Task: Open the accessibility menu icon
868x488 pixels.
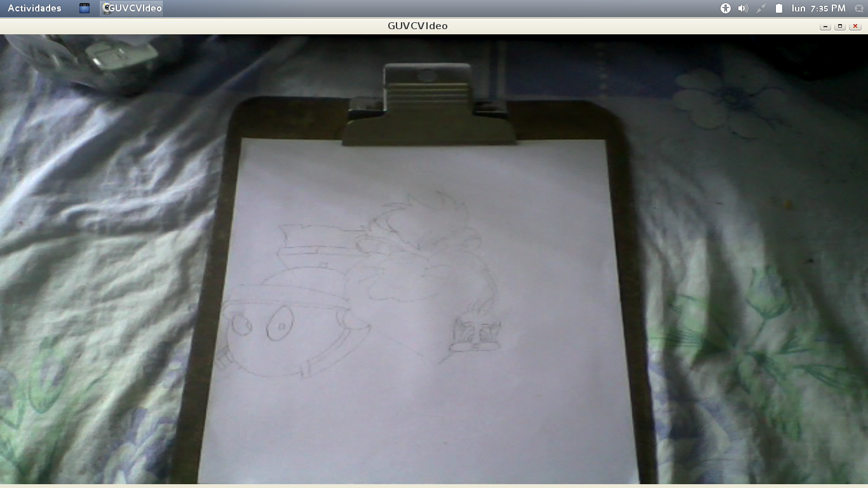Action: [x=726, y=8]
